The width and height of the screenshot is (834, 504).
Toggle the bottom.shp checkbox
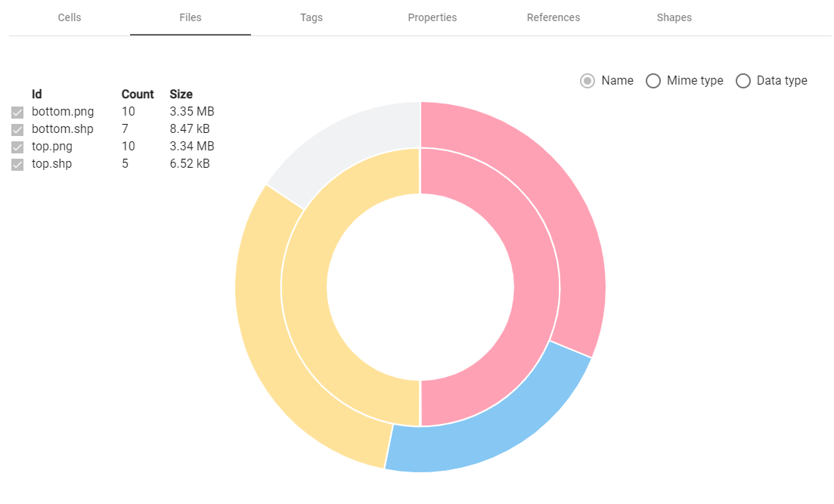pyautogui.click(x=17, y=129)
